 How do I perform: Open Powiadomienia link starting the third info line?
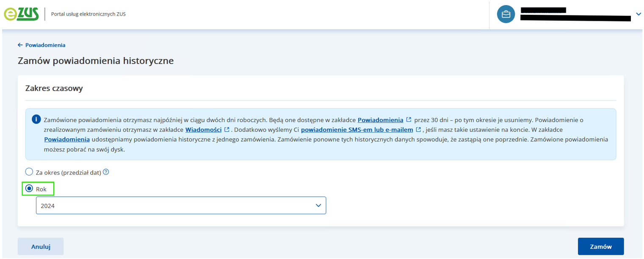(66, 139)
